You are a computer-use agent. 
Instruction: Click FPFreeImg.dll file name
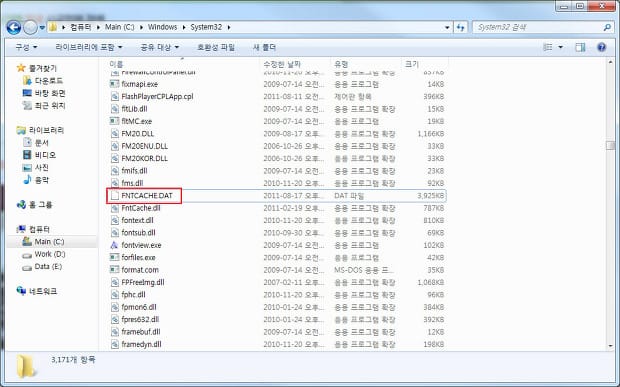tap(143, 282)
